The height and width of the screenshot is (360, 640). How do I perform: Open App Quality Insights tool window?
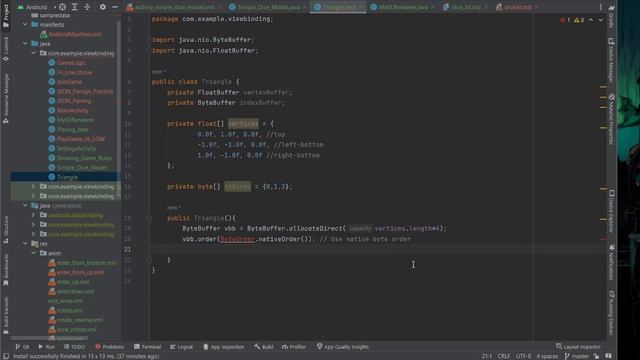click(x=342, y=347)
